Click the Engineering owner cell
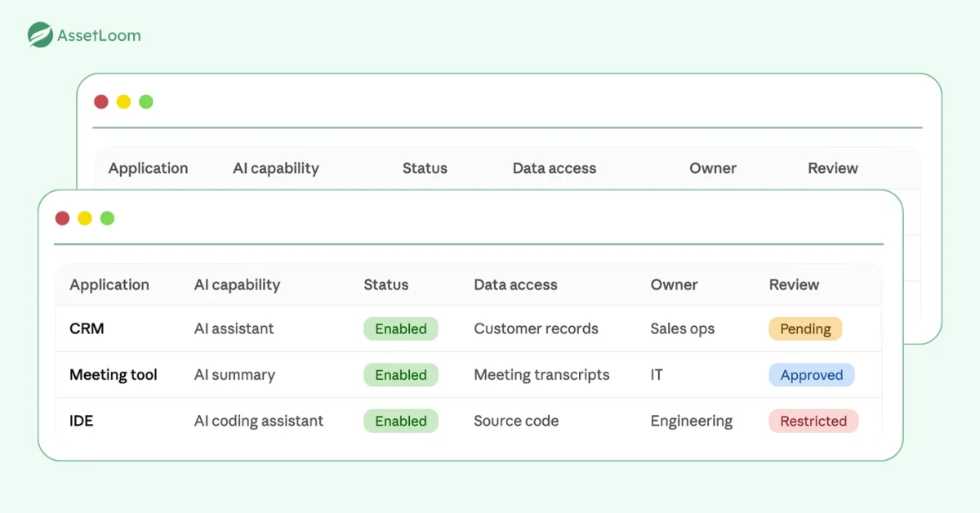This screenshot has width=980, height=513. point(692,421)
